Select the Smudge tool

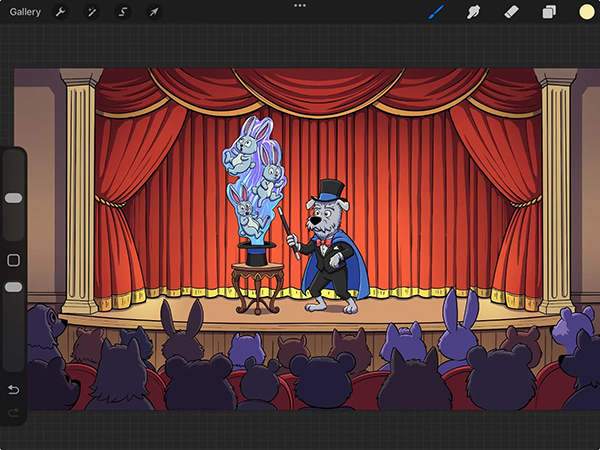(474, 12)
